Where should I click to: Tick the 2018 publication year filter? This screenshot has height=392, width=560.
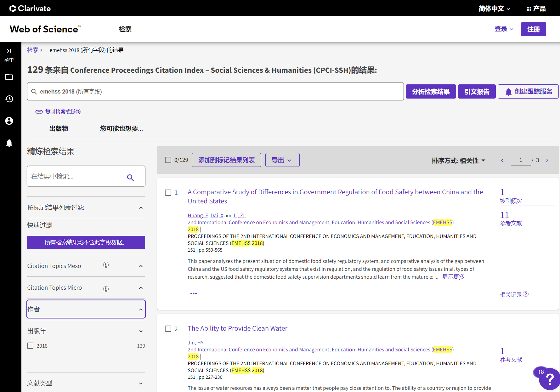pos(30,346)
